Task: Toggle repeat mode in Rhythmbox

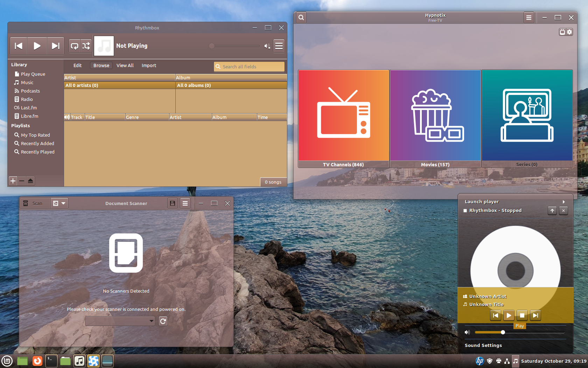Action: [x=75, y=46]
